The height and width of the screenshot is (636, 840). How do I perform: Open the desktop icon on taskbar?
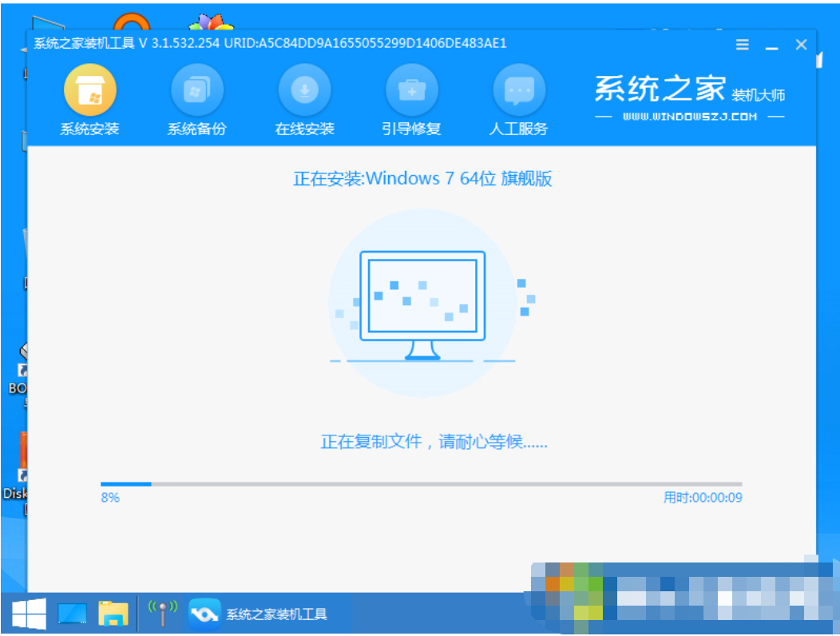click(72, 614)
